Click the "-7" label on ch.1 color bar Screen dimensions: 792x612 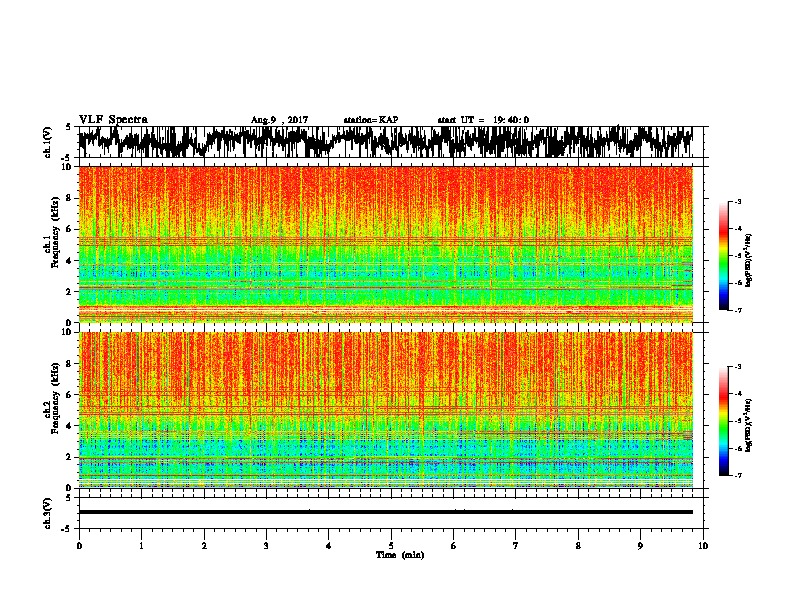coord(738,310)
